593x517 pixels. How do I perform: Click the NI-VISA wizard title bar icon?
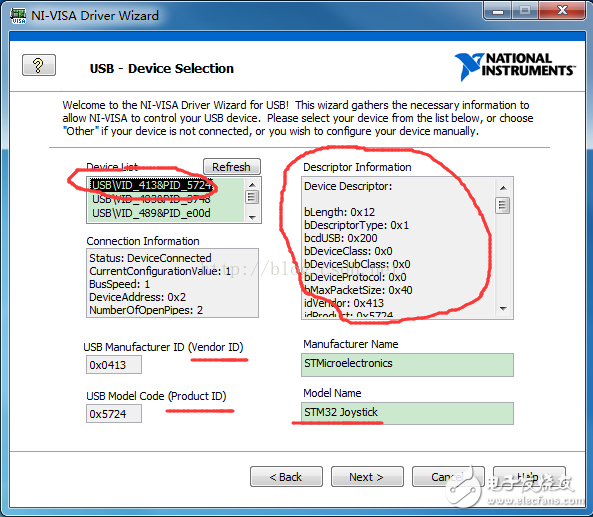tap(18, 16)
